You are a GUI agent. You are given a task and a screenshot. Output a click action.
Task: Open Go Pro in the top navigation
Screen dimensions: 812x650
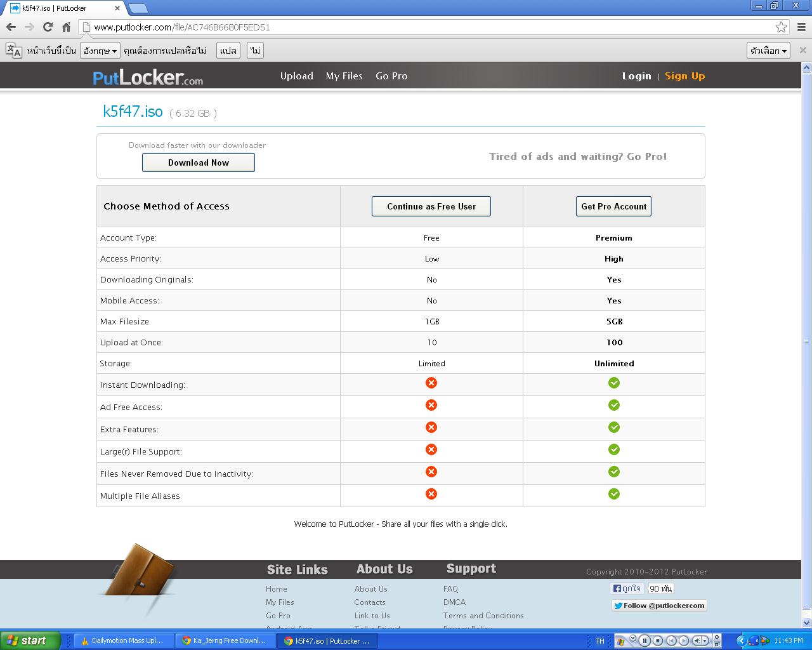[391, 76]
